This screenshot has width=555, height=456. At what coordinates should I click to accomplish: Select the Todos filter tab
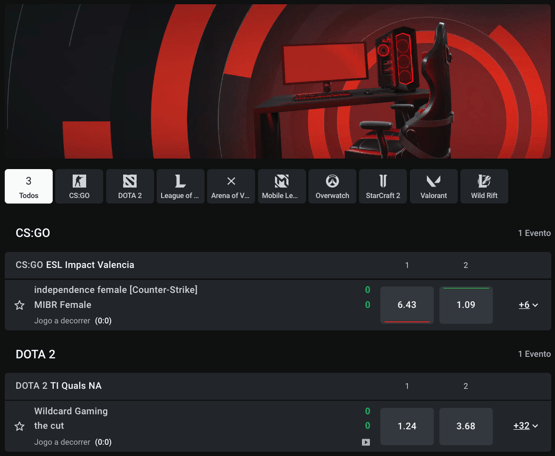(29, 186)
